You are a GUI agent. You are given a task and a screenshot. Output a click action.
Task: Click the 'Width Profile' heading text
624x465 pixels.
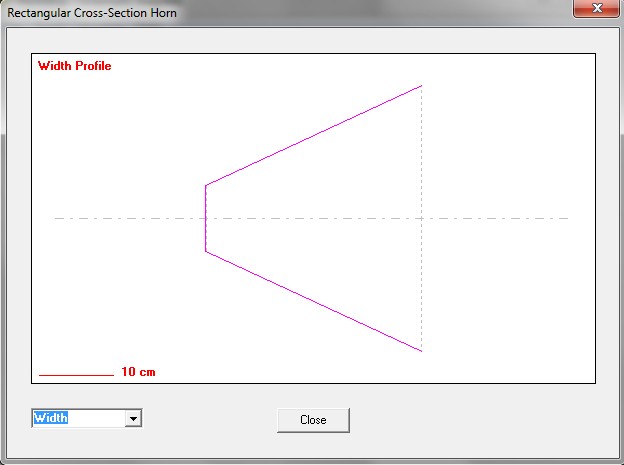coord(74,66)
